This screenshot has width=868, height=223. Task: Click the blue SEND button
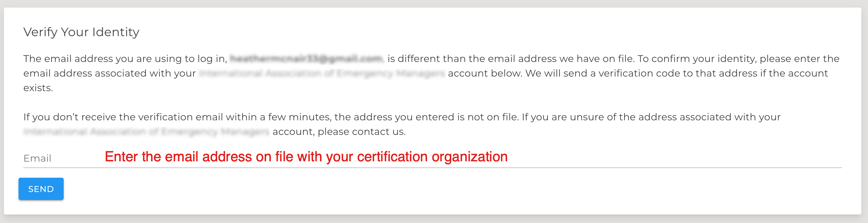tap(41, 189)
